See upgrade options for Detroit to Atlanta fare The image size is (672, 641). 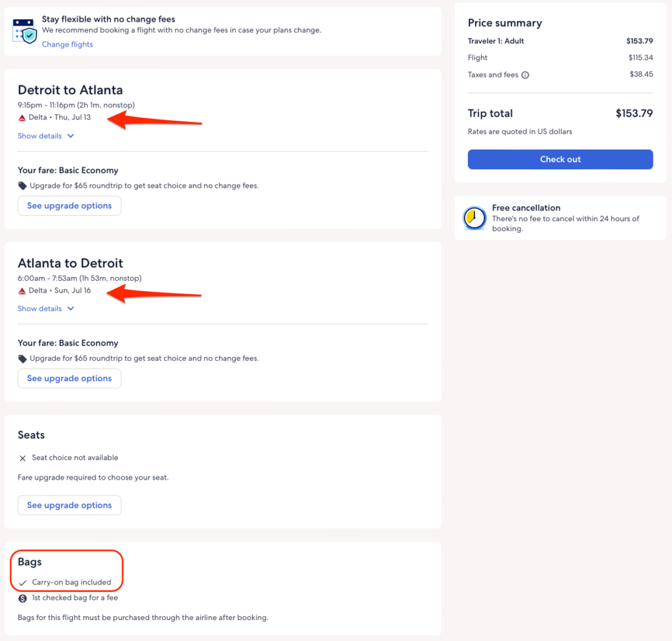(x=70, y=206)
